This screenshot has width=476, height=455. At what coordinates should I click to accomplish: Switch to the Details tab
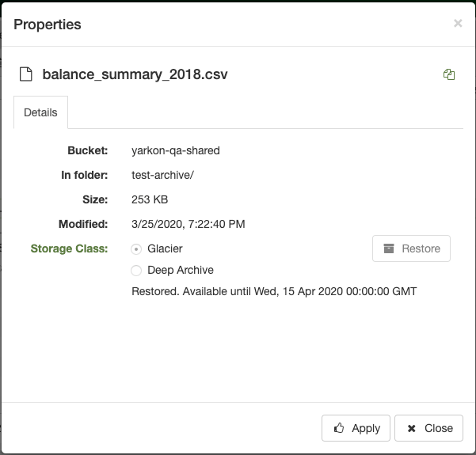pos(40,112)
